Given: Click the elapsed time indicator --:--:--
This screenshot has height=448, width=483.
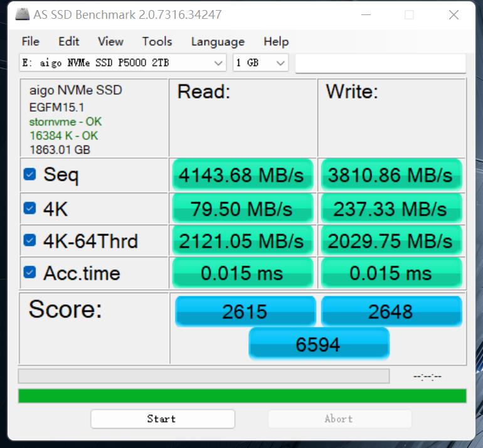Looking at the screenshot, I should tap(428, 376).
